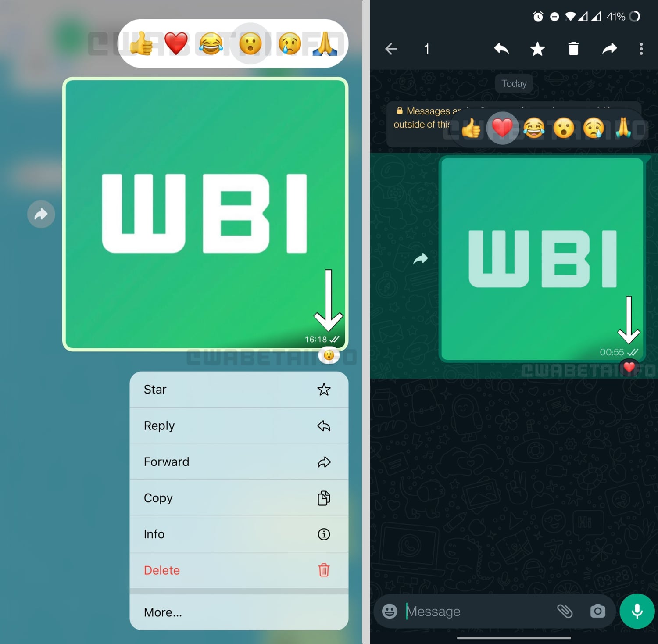The width and height of the screenshot is (658, 644).
Task: Tap reply icon in dark top toolbar
Action: coord(501,49)
